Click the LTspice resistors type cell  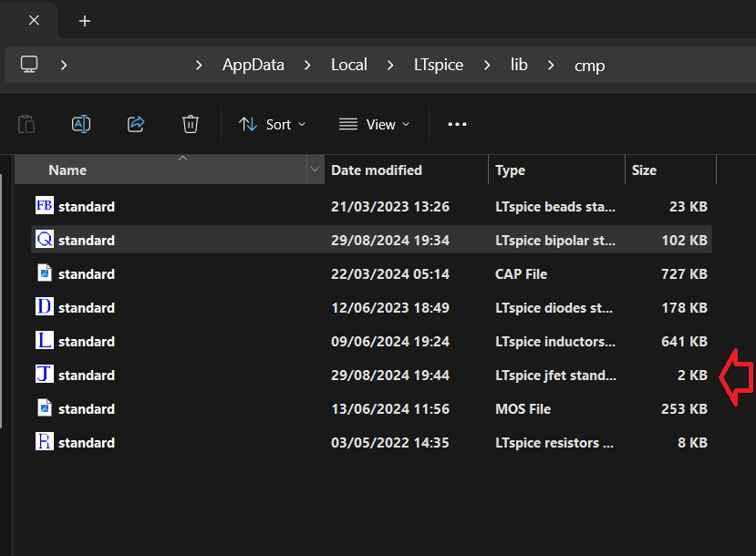pos(554,443)
